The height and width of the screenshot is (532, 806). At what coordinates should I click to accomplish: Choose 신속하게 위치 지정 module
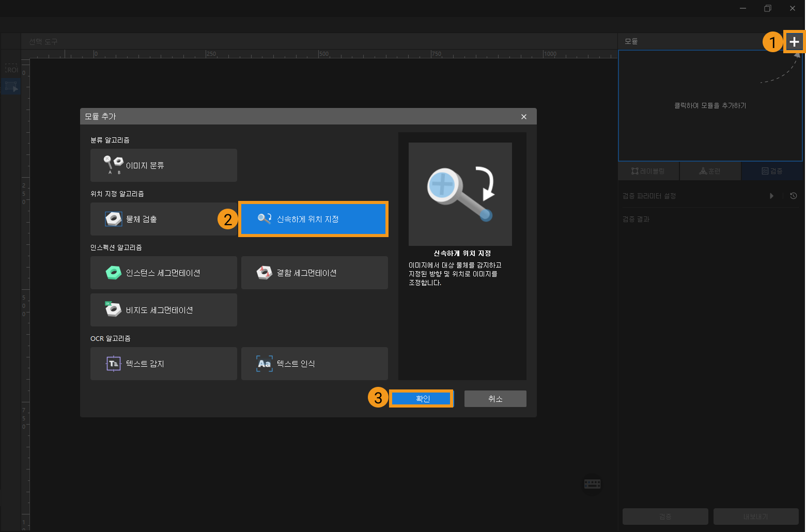[x=314, y=219]
